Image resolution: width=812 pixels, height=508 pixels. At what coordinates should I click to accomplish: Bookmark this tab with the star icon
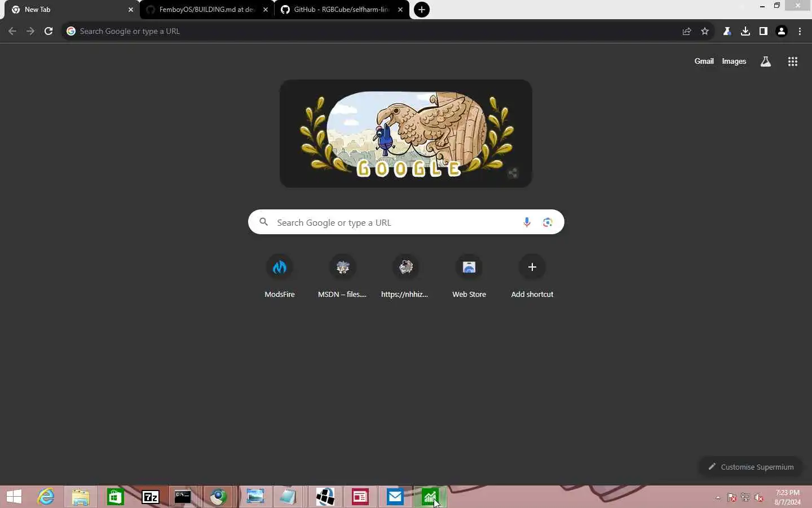705,31
